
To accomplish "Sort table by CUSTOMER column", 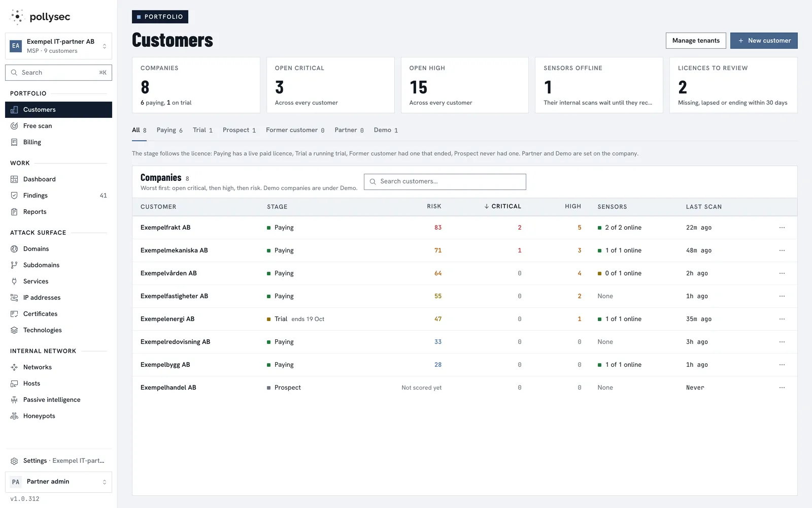I will click(158, 207).
